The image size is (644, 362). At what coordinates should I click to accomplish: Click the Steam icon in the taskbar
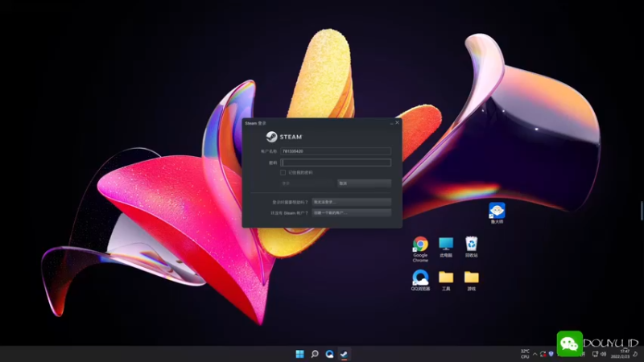tap(345, 354)
